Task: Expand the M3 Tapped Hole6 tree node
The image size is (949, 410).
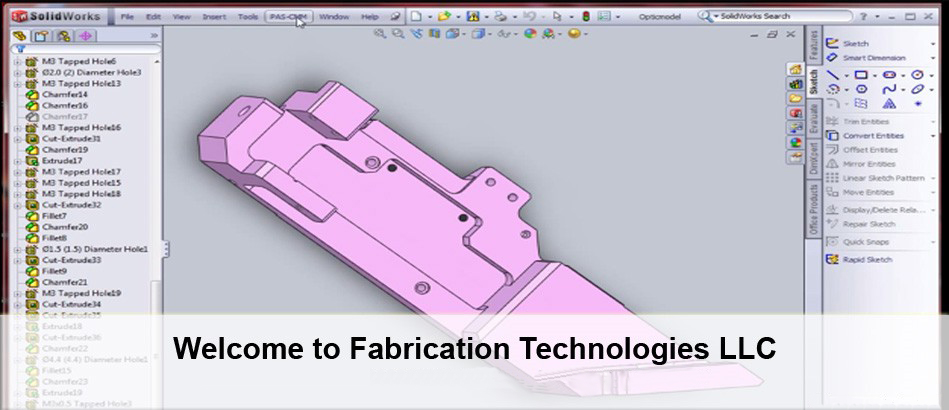Action: pyautogui.click(x=17, y=62)
